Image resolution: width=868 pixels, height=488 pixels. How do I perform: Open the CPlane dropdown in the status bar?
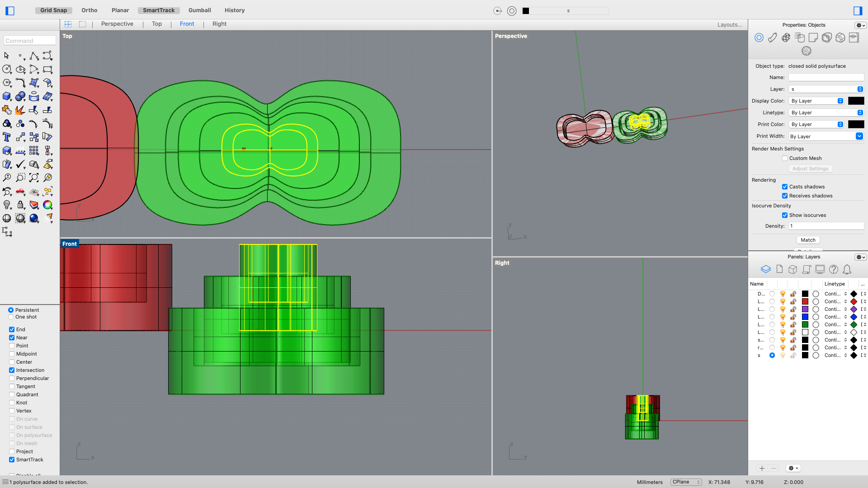click(x=685, y=482)
